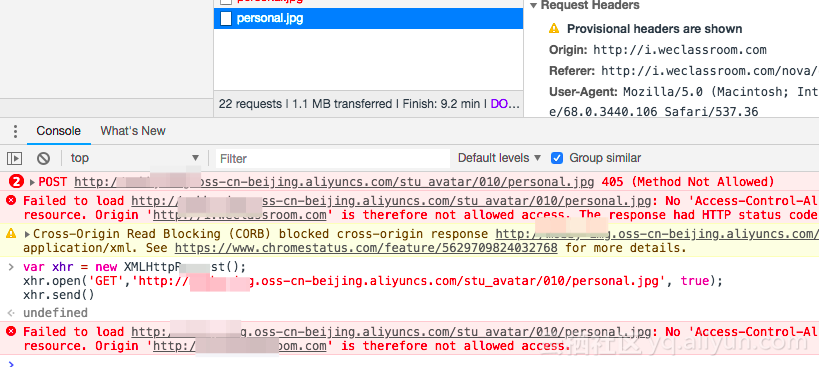Open the chromestatus.com feature link
Image resolution: width=819 pixels, height=367 pixels.
[x=366, y=247]
